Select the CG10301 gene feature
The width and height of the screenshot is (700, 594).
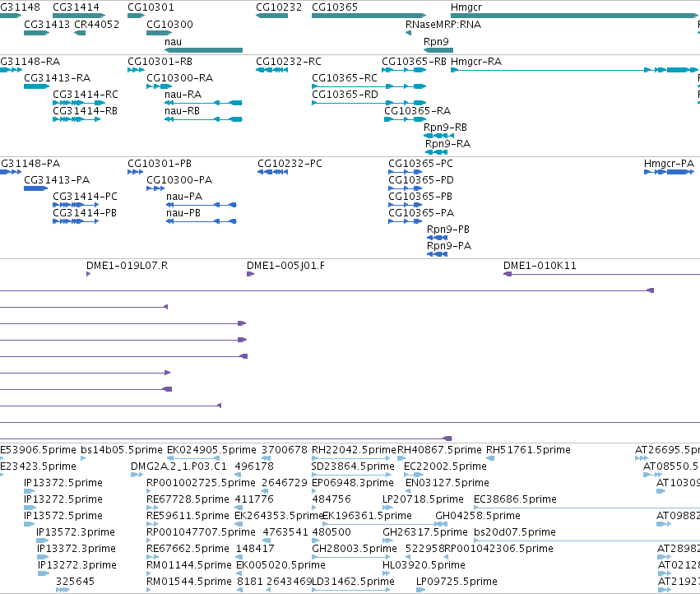pos(137,16)
